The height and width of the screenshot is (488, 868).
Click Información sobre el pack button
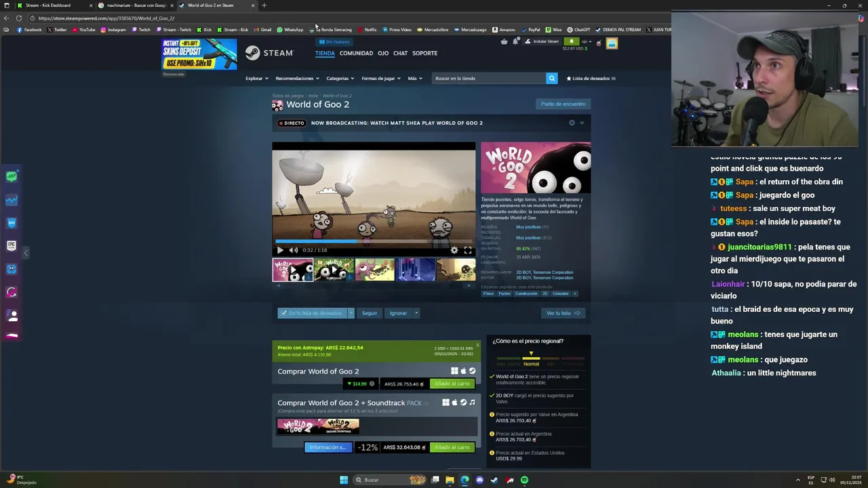pos(328,447)
